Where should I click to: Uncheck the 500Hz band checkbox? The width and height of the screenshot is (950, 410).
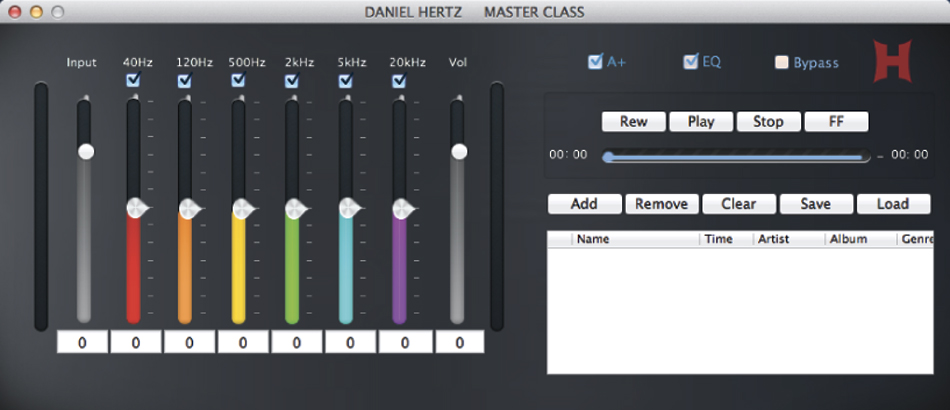point(238,81)
